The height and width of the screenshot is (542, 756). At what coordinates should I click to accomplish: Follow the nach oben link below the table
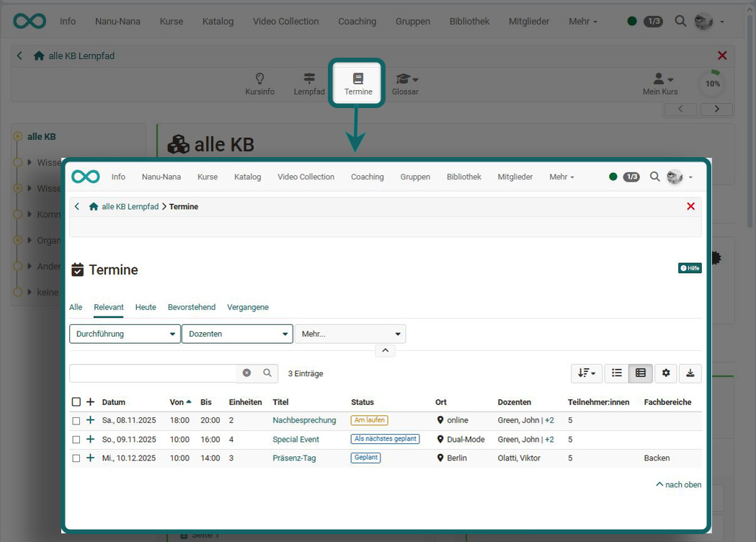point(678,484)
